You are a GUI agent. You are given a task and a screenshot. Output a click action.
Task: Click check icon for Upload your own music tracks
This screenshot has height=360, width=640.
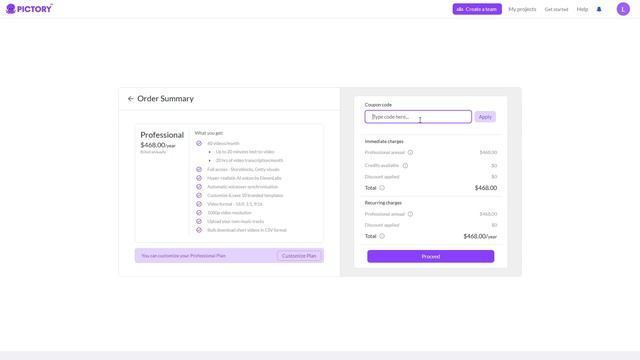[199, 221]
